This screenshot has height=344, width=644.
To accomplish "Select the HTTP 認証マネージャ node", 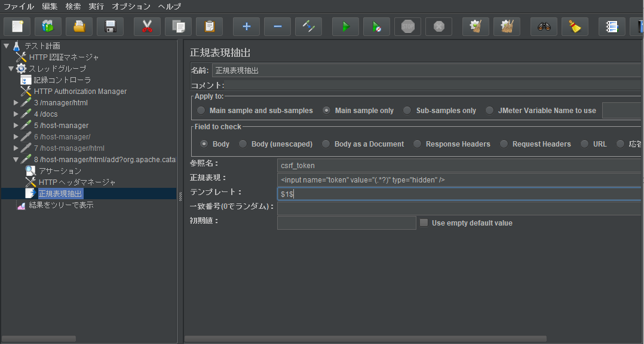I will click(x=64, y=57).
